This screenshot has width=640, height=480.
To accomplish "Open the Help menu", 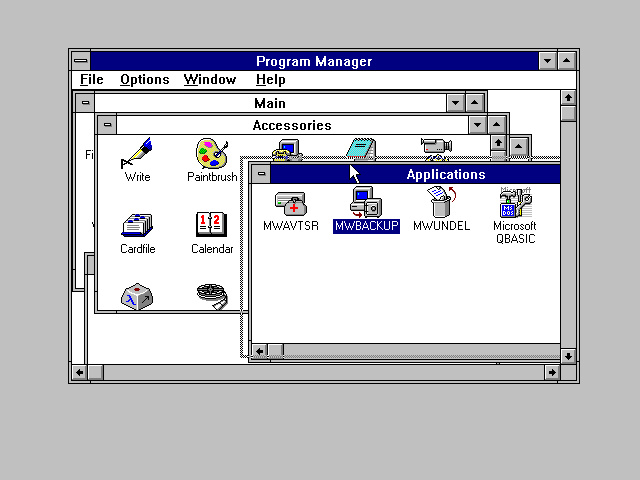I will pyautogui.click(x=270, y=80).
